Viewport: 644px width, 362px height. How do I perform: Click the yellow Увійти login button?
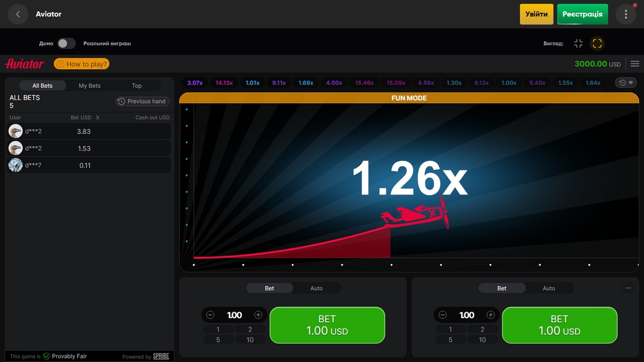pyautogui.click(x=536, y=14)
